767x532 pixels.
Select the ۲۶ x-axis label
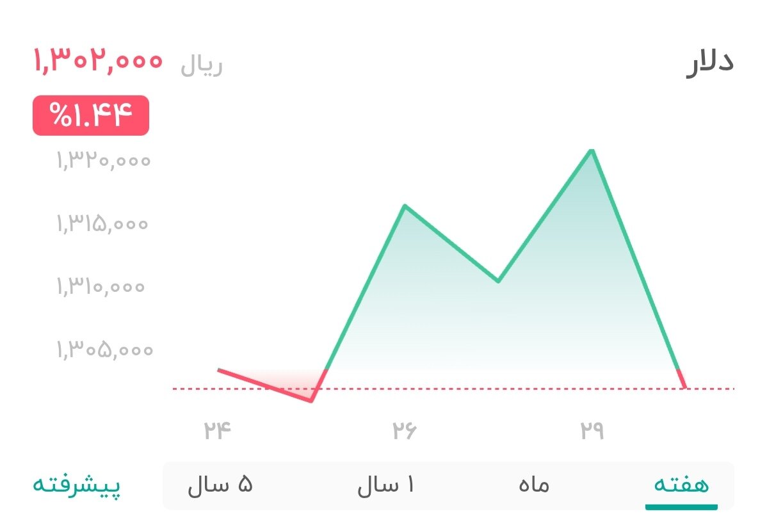403,429
